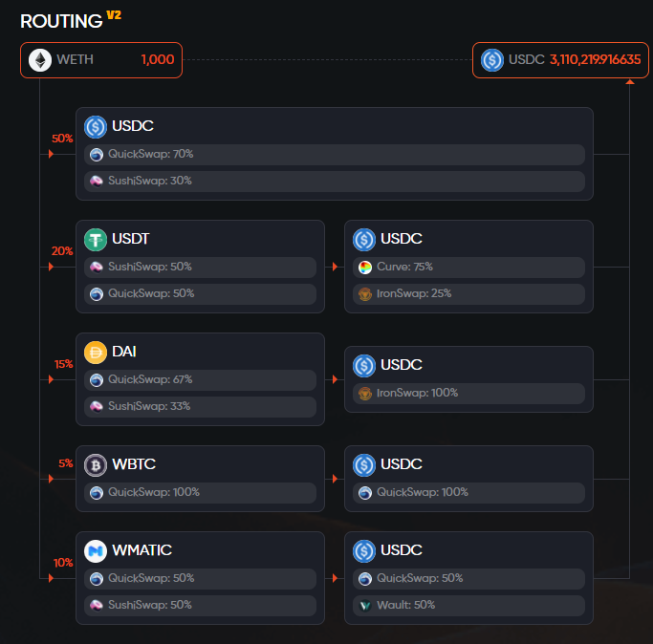This screenshot has height=644, width=653.
Task: Click the 20% route split label
Action: pos(62,251)
